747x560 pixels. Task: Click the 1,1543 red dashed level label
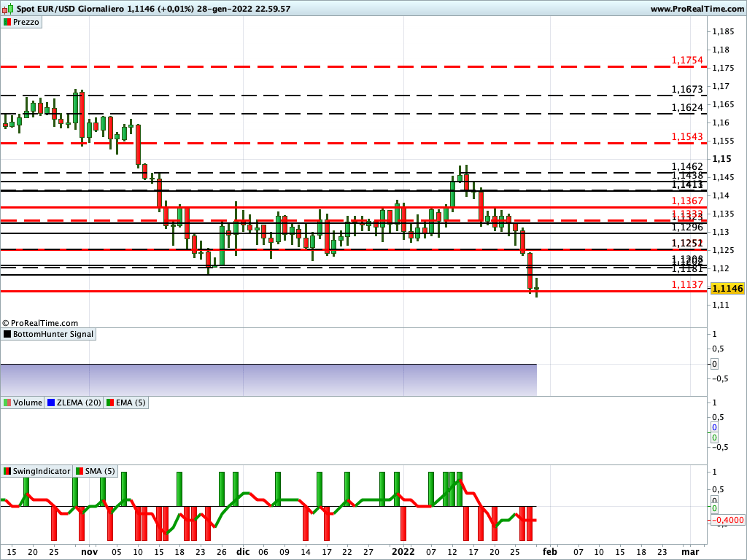686,136
